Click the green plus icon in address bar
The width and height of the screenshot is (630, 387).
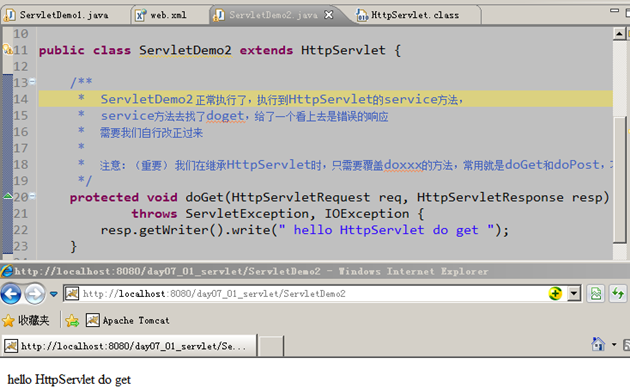pyautogui.click(x=555, y=293)
